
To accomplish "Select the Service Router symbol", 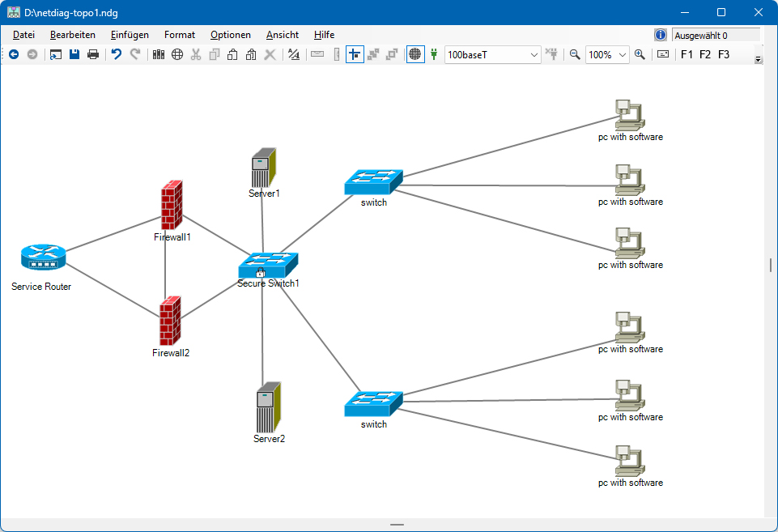I will tap(44, 257).
